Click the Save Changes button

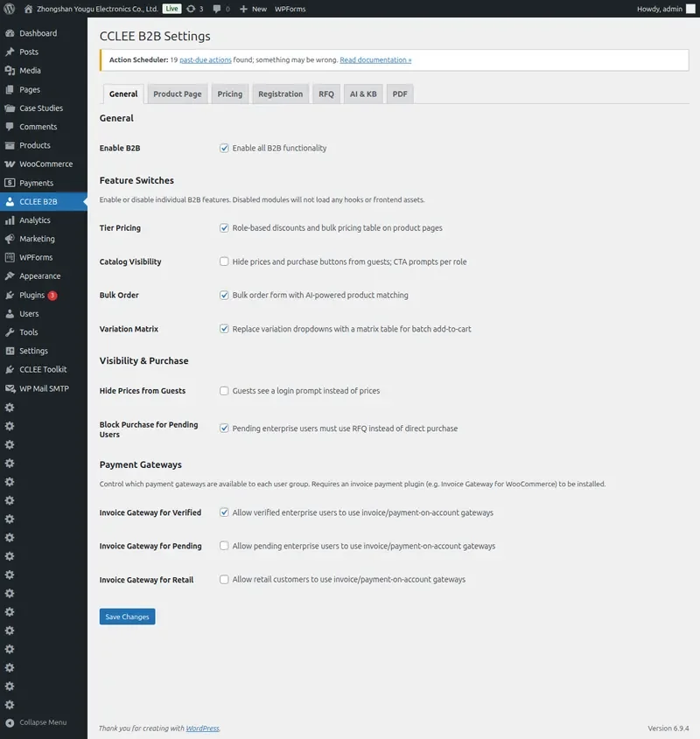[x=128, y=617]
